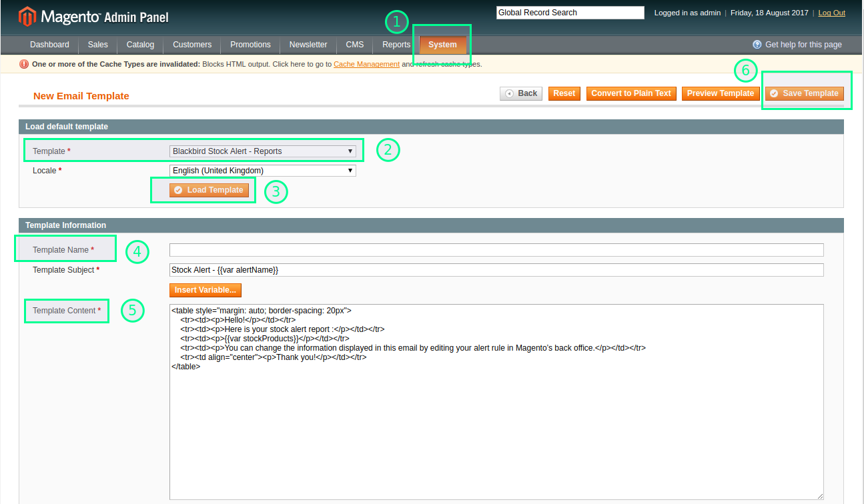Open Get help for this page
Screen dimensions: 864x504
803,45
